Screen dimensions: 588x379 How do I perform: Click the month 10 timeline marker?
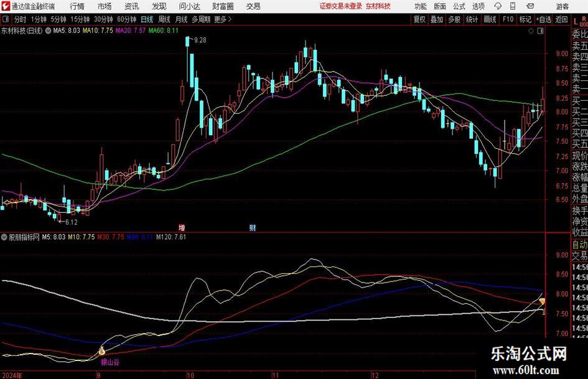pyautogui.click(x=190, y=375)
